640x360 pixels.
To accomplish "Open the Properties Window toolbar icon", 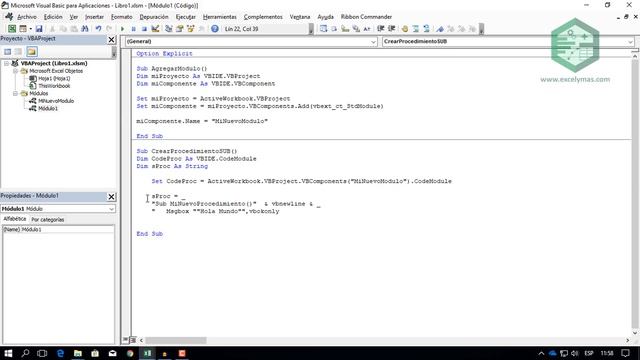I will pyautogui.click(x=180, y=29).
